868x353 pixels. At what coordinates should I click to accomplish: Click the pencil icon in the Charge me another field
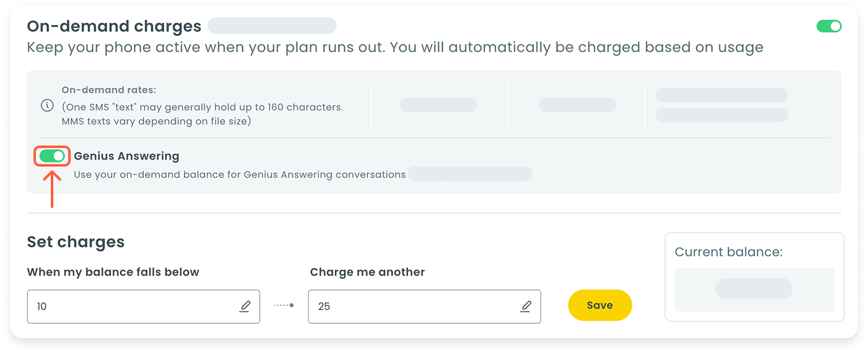pyautogui.click(x=526, y=306)
